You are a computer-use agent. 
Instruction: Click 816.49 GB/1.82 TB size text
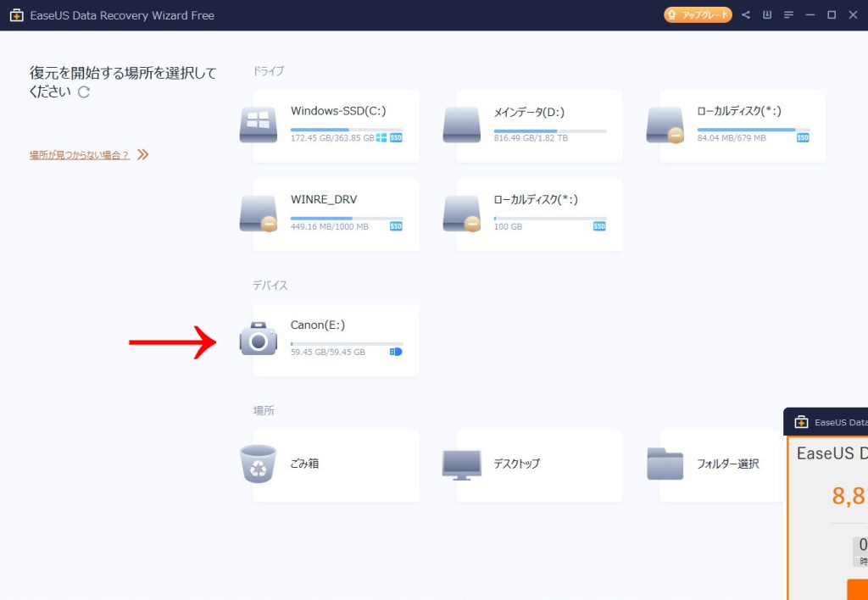click(531, 138)
